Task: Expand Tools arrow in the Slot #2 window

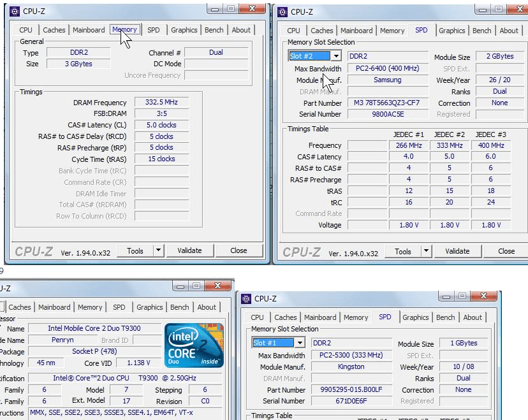Action: (426, 251)
